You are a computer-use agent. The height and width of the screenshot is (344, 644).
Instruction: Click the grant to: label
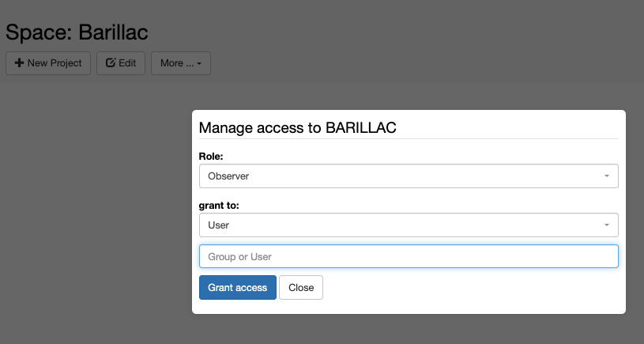coord(219,205)
